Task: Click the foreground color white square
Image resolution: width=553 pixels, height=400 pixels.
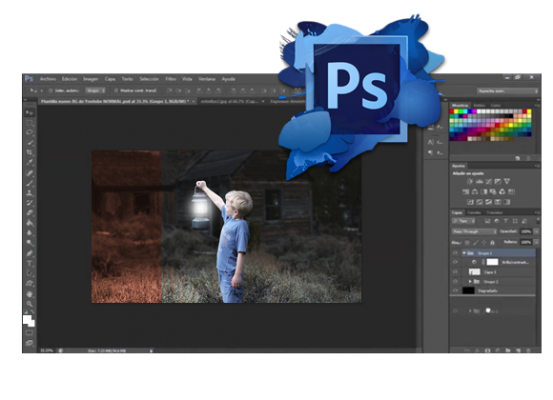Action: click(x=27, y=319)
